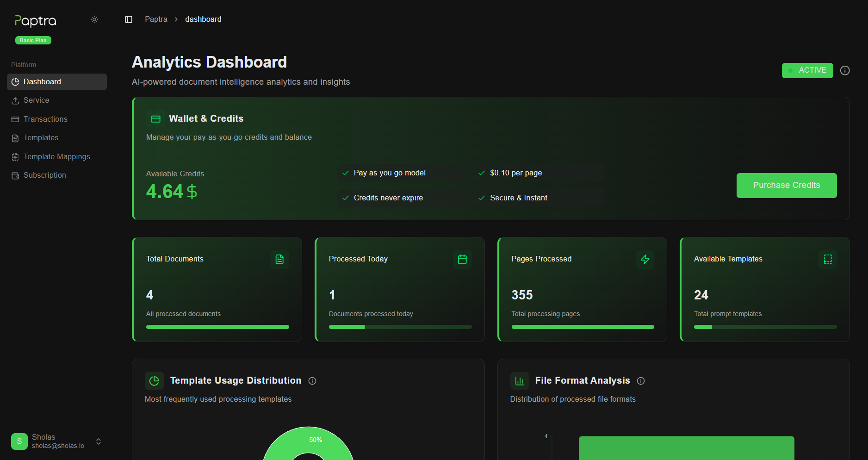Viewport: 868px width, 460px height.
Task: Click the Template Usage Distribution chart icon
Action: coord(154,381)
